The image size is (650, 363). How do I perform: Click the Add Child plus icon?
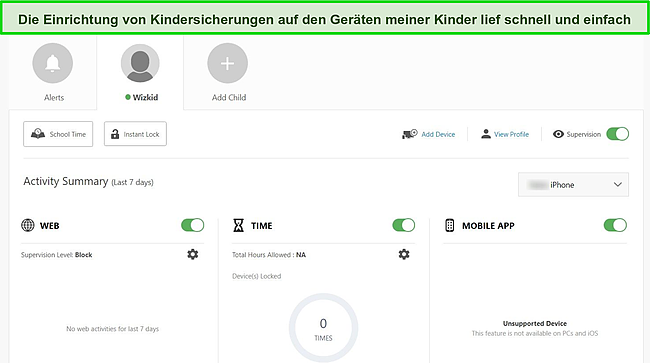point(228,63)
